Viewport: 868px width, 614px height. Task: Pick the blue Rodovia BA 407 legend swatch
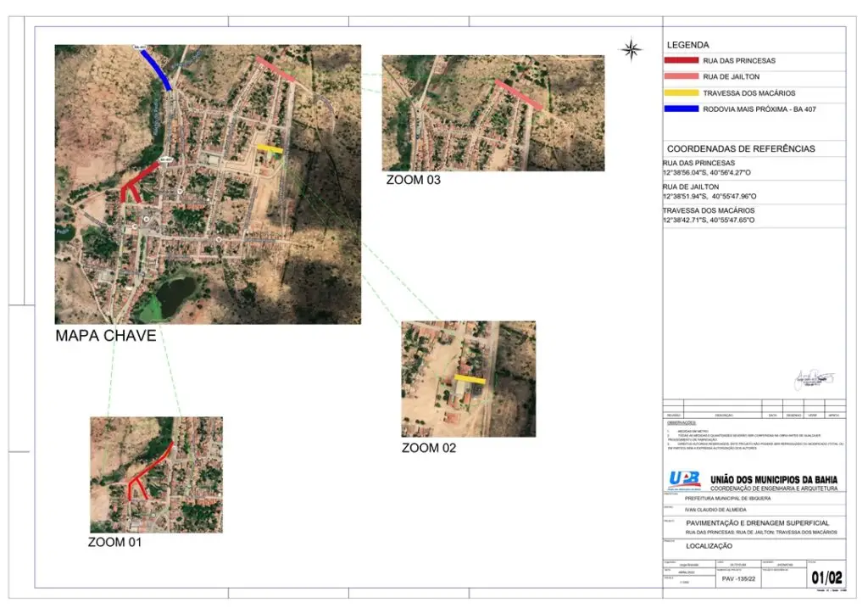pyautogui.click(x=682, y=109)
